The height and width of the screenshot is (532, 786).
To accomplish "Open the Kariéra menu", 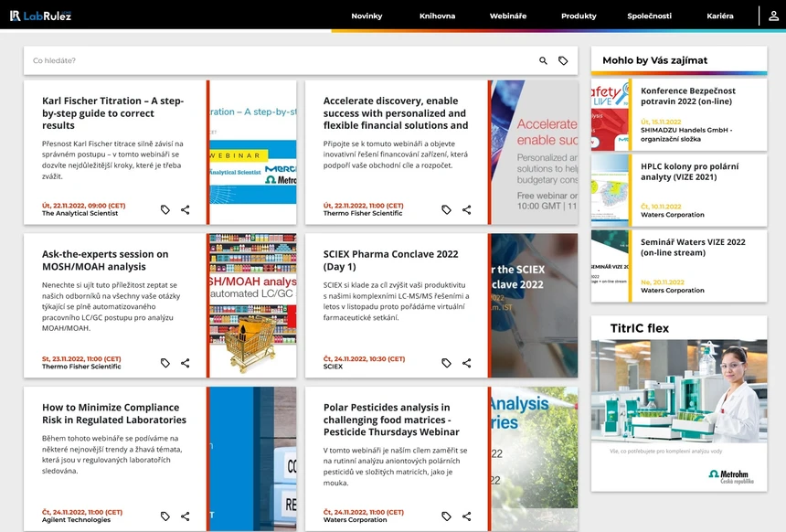I will pos(720,16).
